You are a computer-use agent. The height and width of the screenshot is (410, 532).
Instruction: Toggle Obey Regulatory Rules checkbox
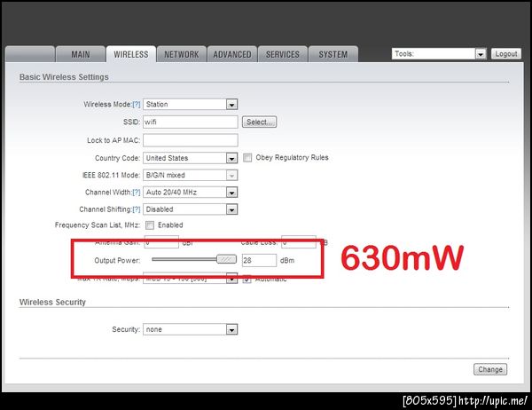[247, 158]
